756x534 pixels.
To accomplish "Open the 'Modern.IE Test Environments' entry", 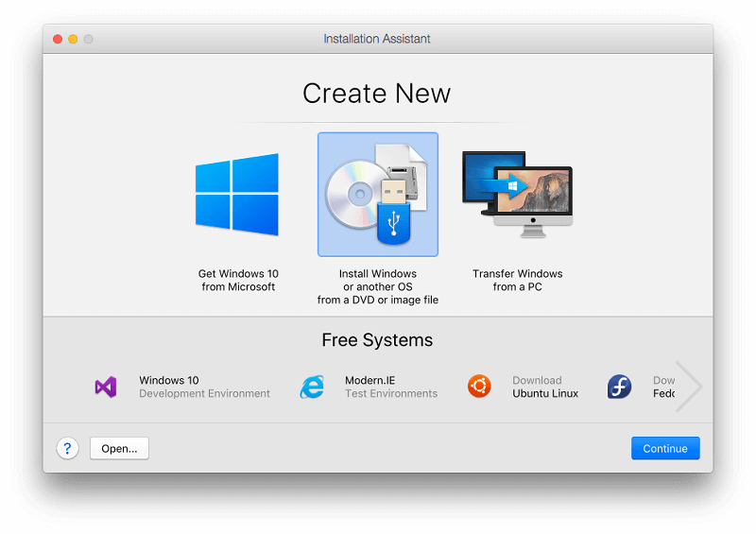I will pos(390,387).
